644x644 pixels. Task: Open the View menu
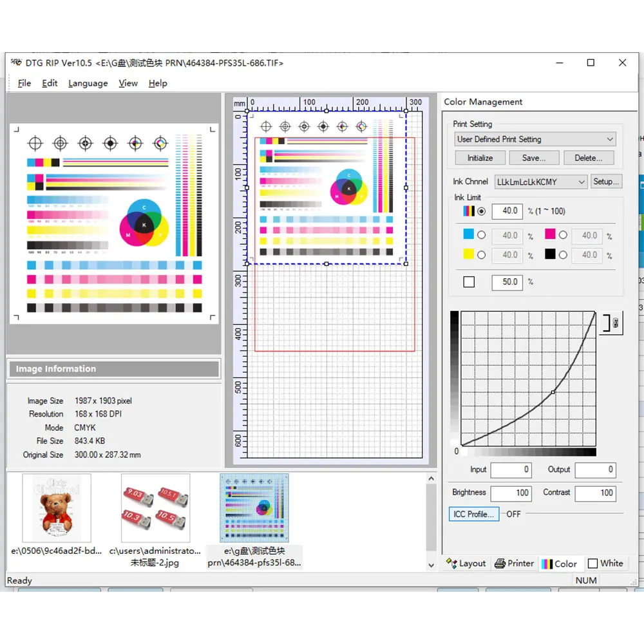pos(128,83)
